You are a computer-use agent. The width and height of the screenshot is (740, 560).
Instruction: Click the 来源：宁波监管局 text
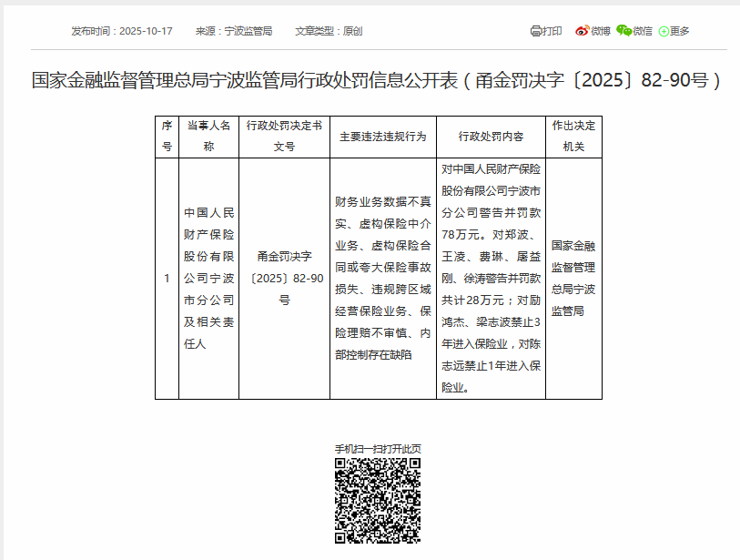(x=233, y=31)
